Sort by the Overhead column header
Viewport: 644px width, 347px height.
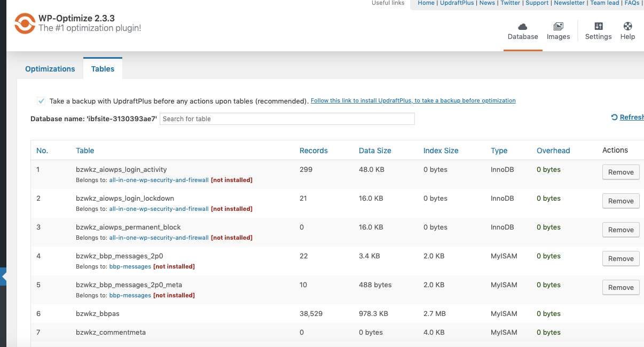click(553, 151)
